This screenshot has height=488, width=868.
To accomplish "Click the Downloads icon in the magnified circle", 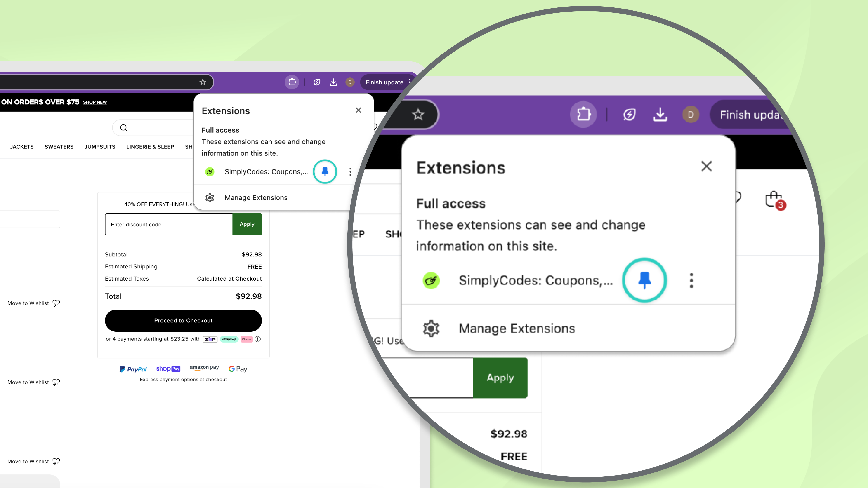I will coord(660,115).
